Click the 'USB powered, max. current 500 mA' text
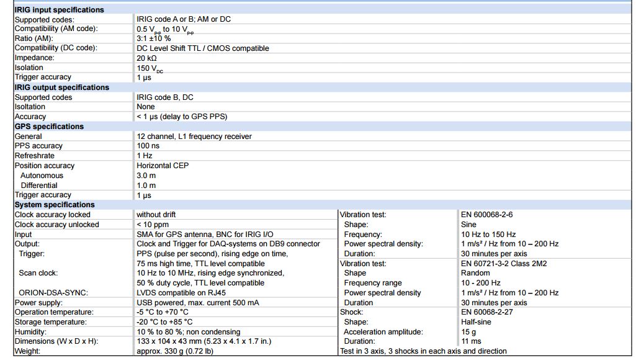 (198, 303)
